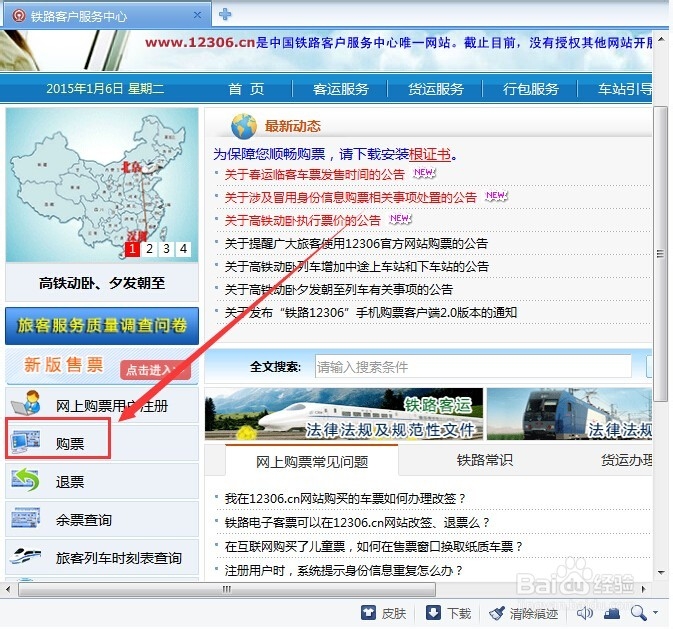This screenshot has height=629, width=673.
Task: Click the speaker sound icon in status bar
Action: (584, 613)
